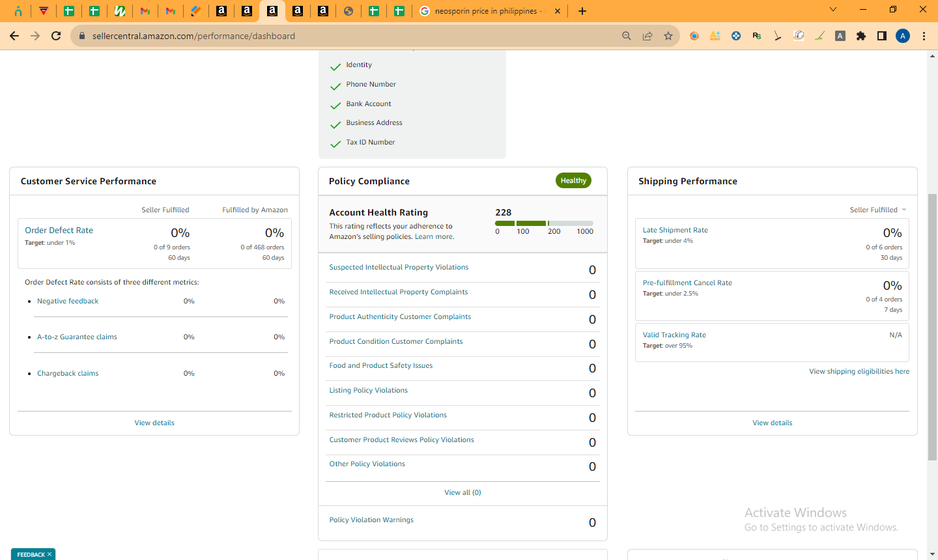The image size is (938, 560).
Task: Open the grey letter A extension
Action: point(840,36)
